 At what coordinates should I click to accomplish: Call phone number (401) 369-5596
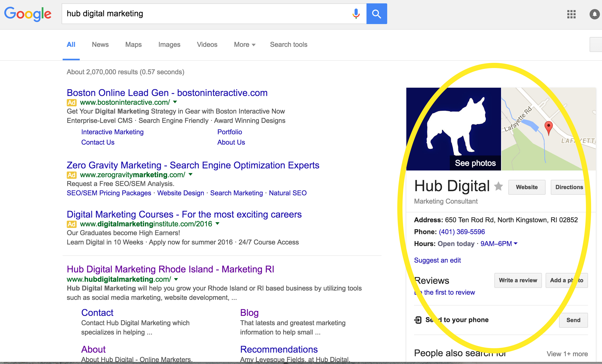(462, 232)
